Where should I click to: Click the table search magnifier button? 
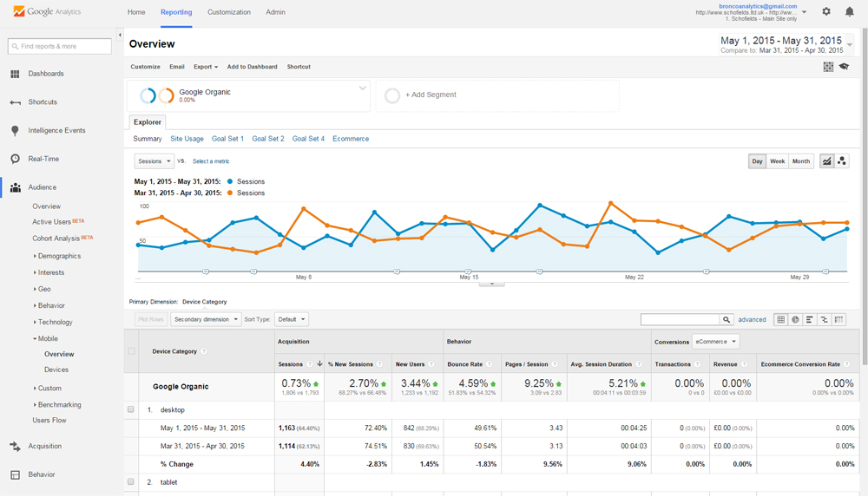coord(727,319)
